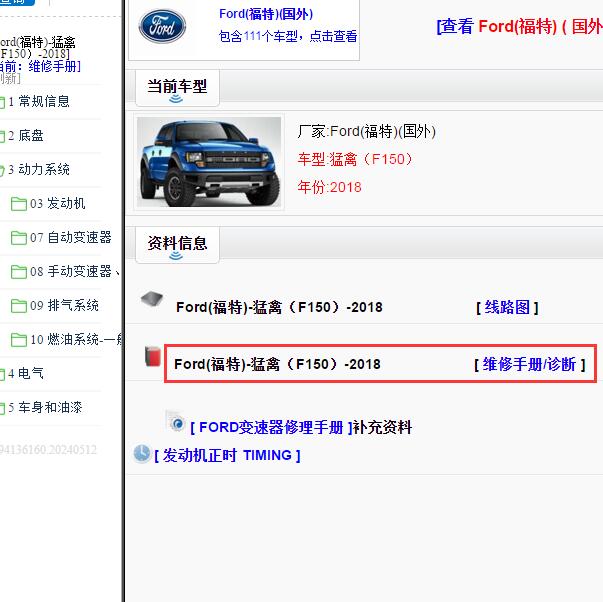603x602 pixels.
Task: Open 07 自动变速器 folder
Action: (71, 237)
